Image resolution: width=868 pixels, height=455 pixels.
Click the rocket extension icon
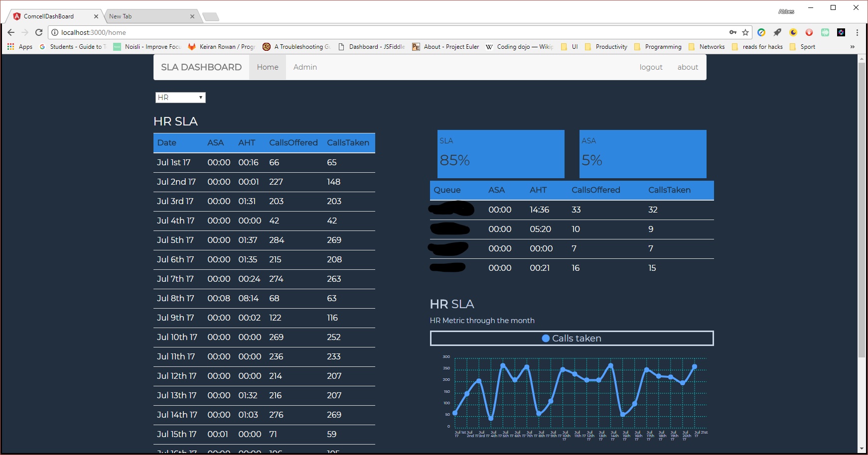pyautogui.click(x=777, y=32)
